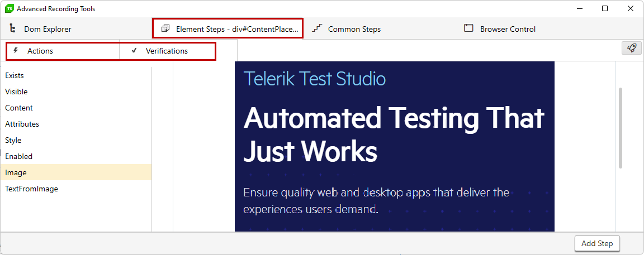This screenshot has height=255, width=644.
Task: Click the Telerik Test Studio preview image
Action: coord(395,146)
